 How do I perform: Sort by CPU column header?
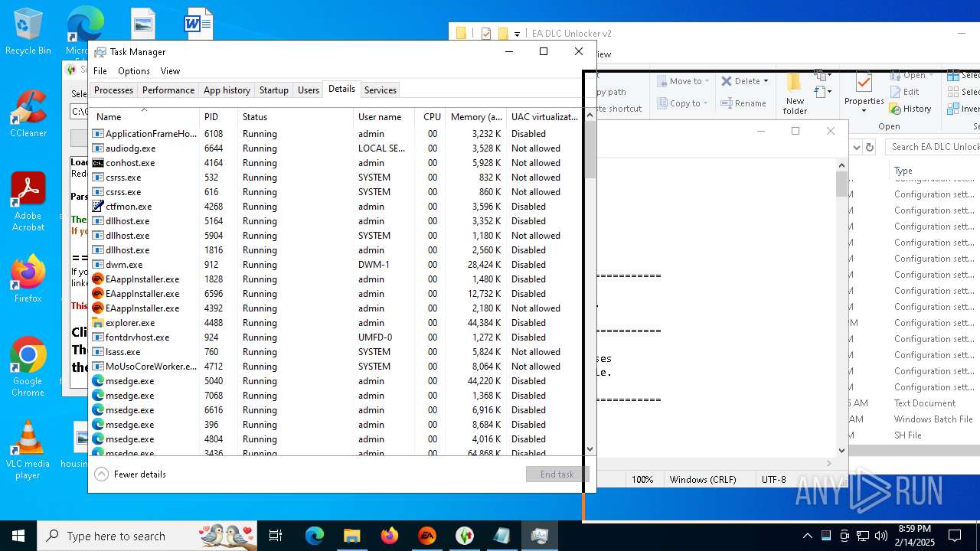tap(430, 116)
